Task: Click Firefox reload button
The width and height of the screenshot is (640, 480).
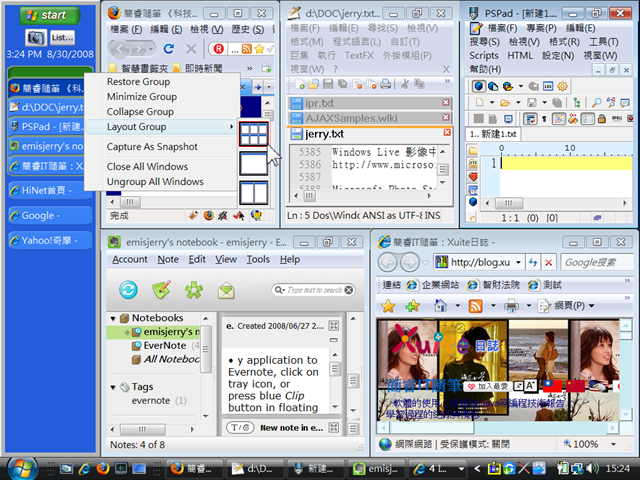Action: [x=169, y=49]
